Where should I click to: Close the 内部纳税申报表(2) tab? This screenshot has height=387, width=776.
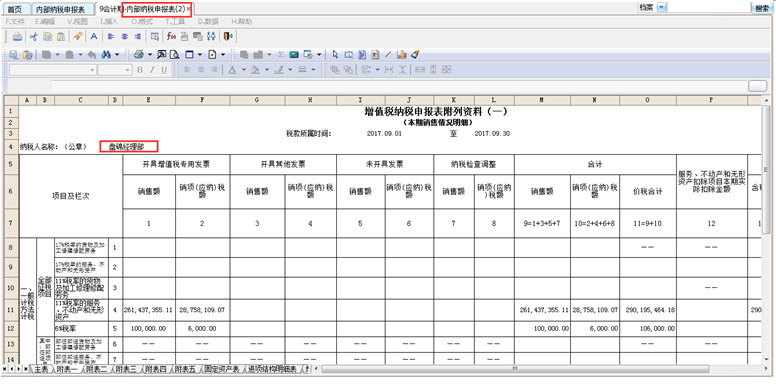189,9
